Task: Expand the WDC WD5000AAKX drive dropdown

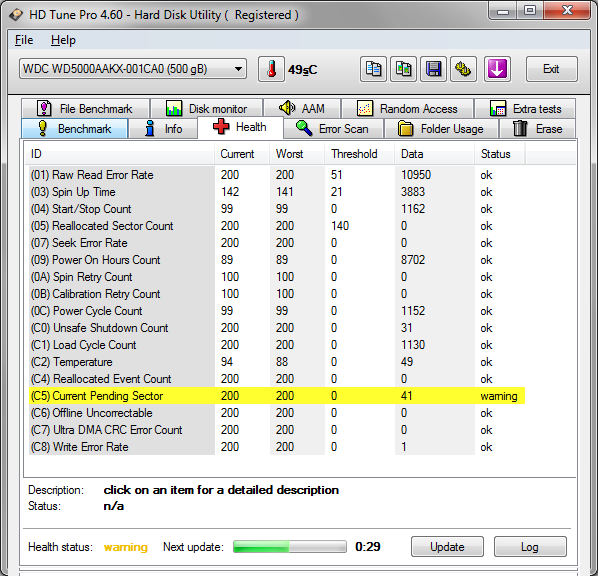Action: click(x=133, y=69)
